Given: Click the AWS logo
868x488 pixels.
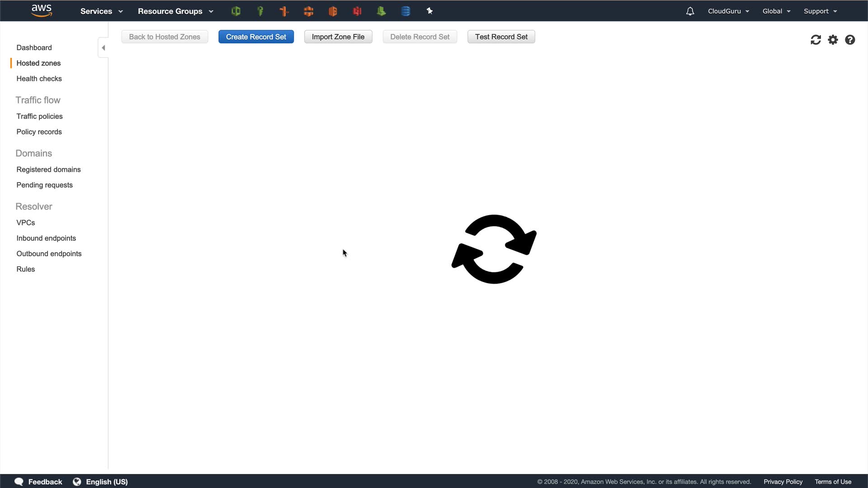Looking at the screenshot, I should (x=42, y=10).
